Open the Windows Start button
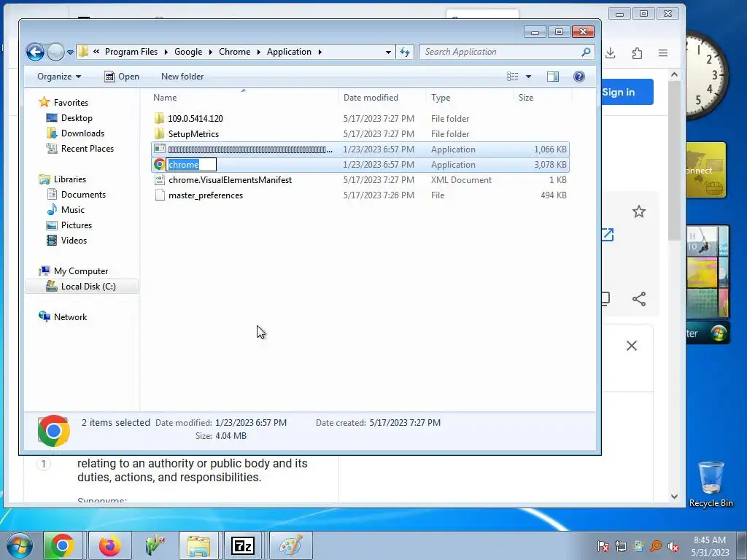This screenshot has width=747, height=560. (x=19, y=545)
